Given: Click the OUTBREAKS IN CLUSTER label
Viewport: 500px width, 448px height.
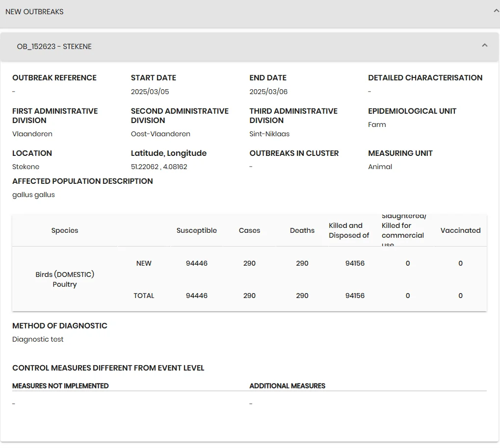Looking at the screenshot, I should (294, 153).
